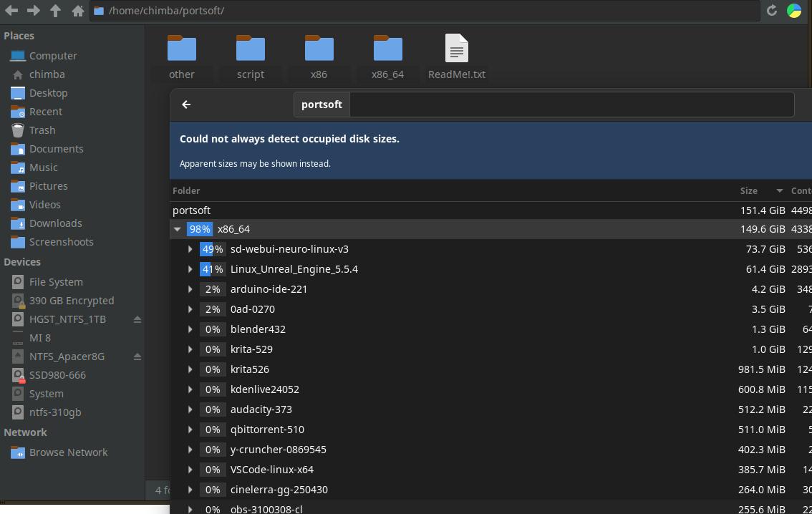The height and width of the screenshot is (514, 812).
Task: Expand arduino-ide-221 folder
Action: (190, 289)
